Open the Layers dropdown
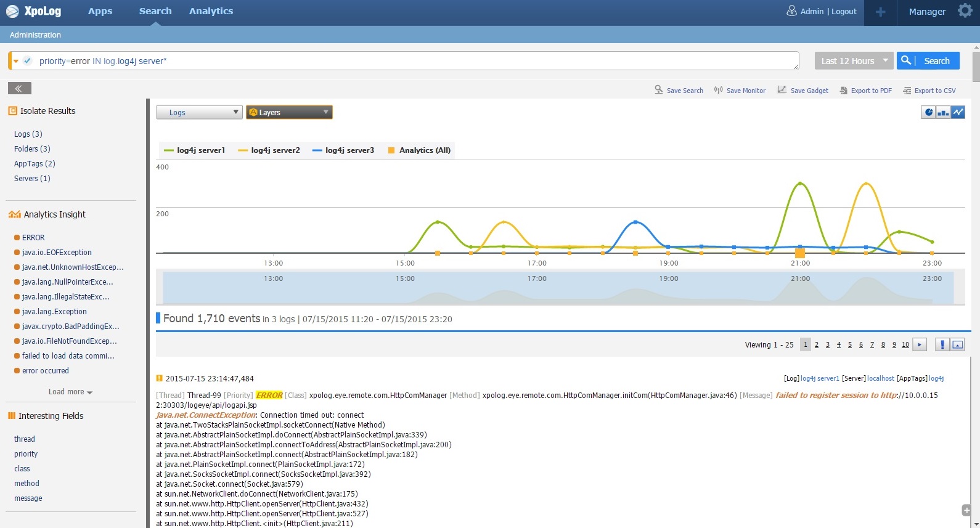980x528 pixels. 289,112
